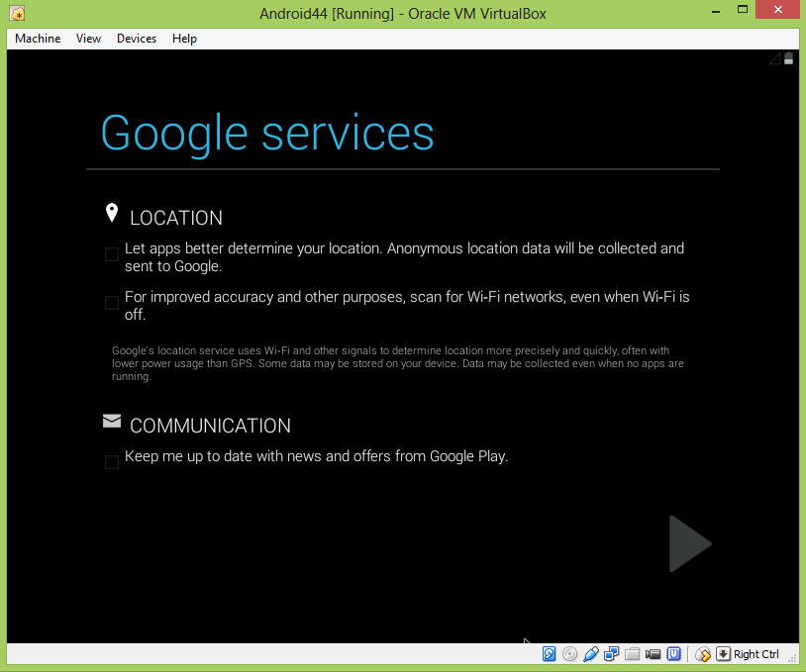Click the window resize grip corner
This screenshot has height=672, width=806.
tap(793, 659)
